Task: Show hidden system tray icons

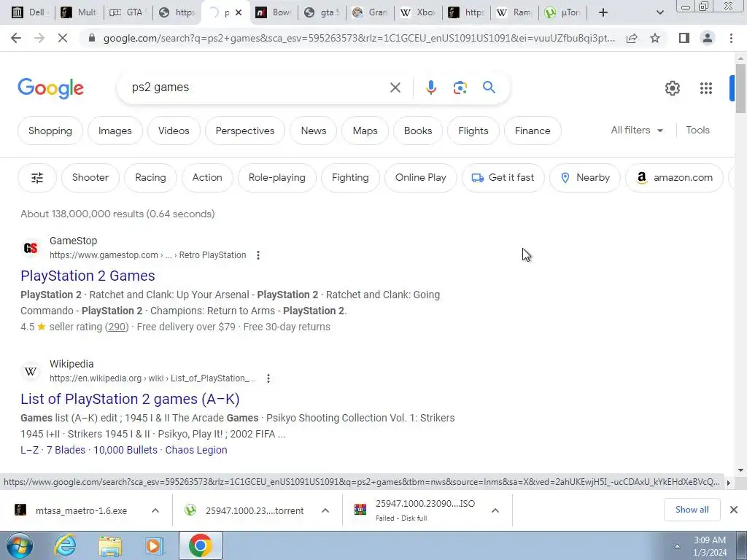Action: 677,546
